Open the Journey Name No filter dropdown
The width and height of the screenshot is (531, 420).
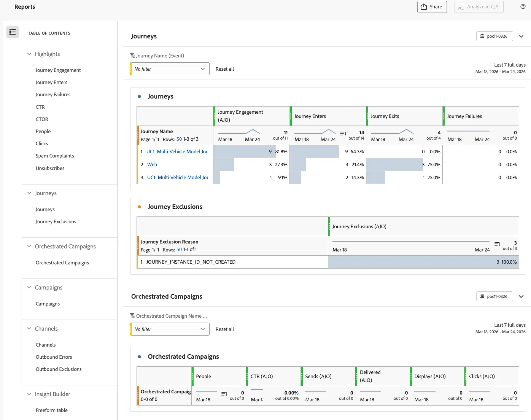(x=170, y=69)
